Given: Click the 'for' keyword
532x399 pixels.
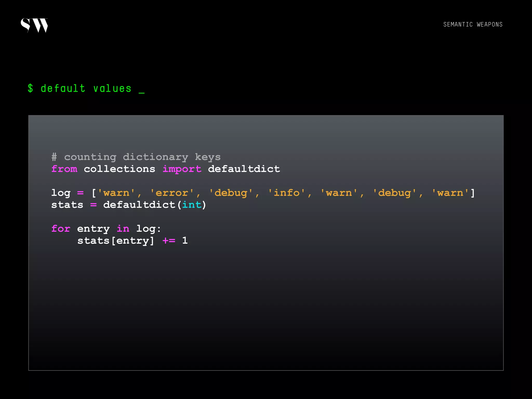Looking at the screenshot, I should [x=61, y=229].
